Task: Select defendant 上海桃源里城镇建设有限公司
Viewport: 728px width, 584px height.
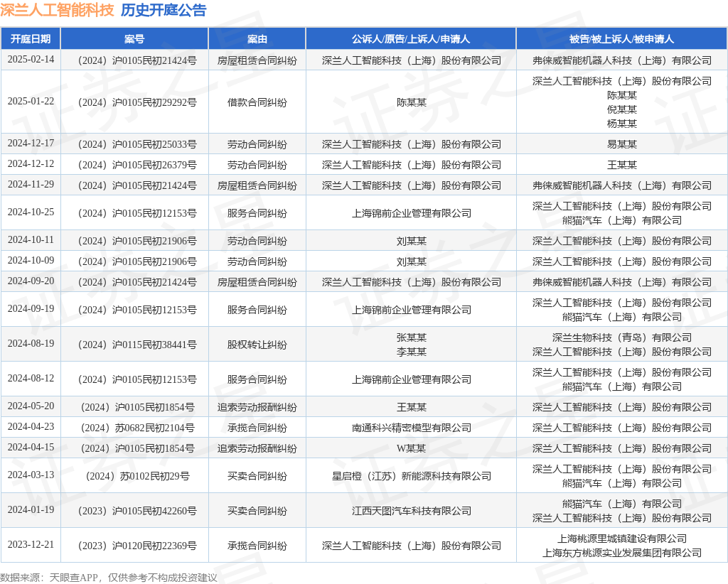Action: 621,538
